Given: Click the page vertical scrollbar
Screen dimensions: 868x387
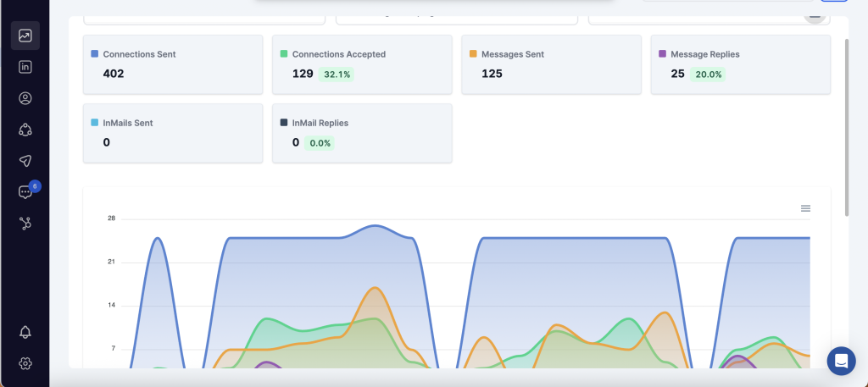Looking at the screenshot, I should click(848, 127).
